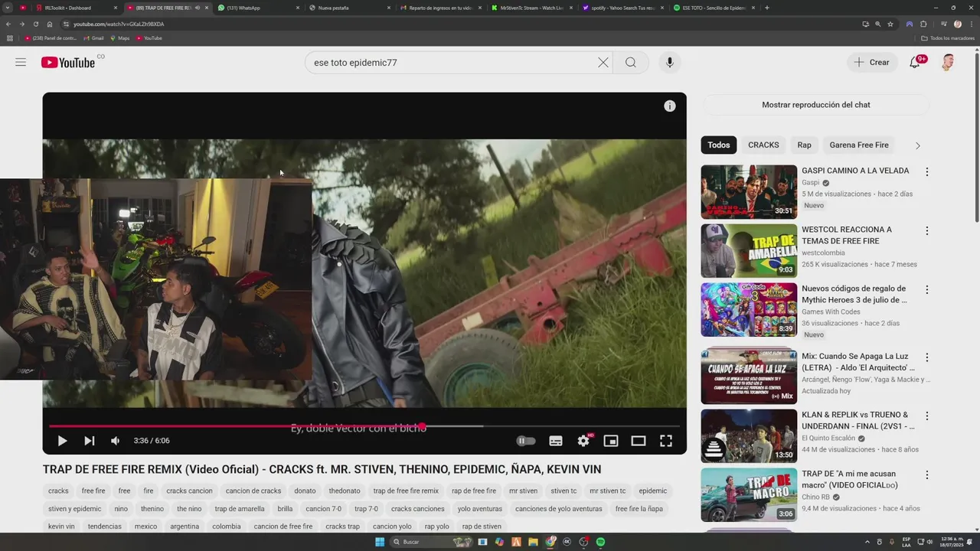This screenshot has height=551, width=980.
Task: Clear the search query with X
Action: [x=603, y=63]
